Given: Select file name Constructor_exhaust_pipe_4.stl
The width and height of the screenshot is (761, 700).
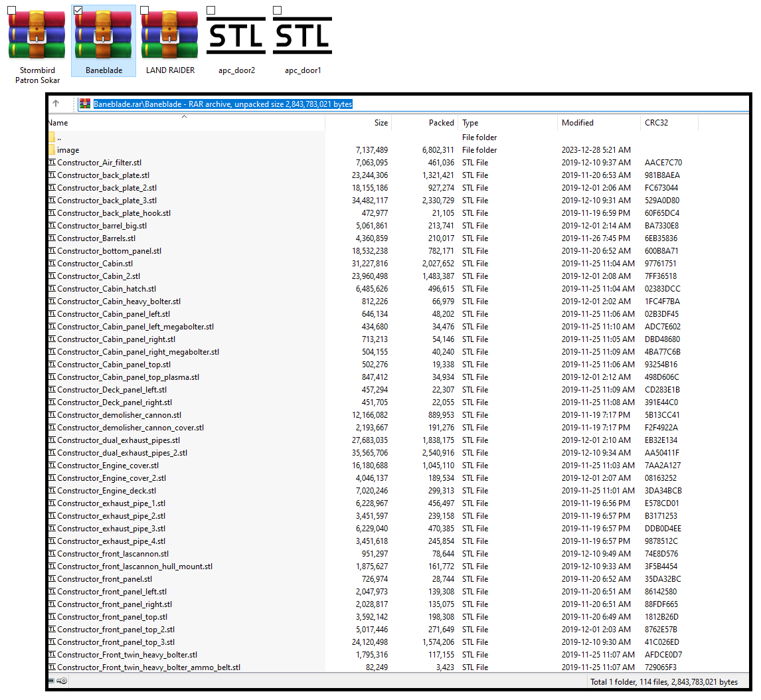Looking at the screenshot, I should [x=111, y=541].
